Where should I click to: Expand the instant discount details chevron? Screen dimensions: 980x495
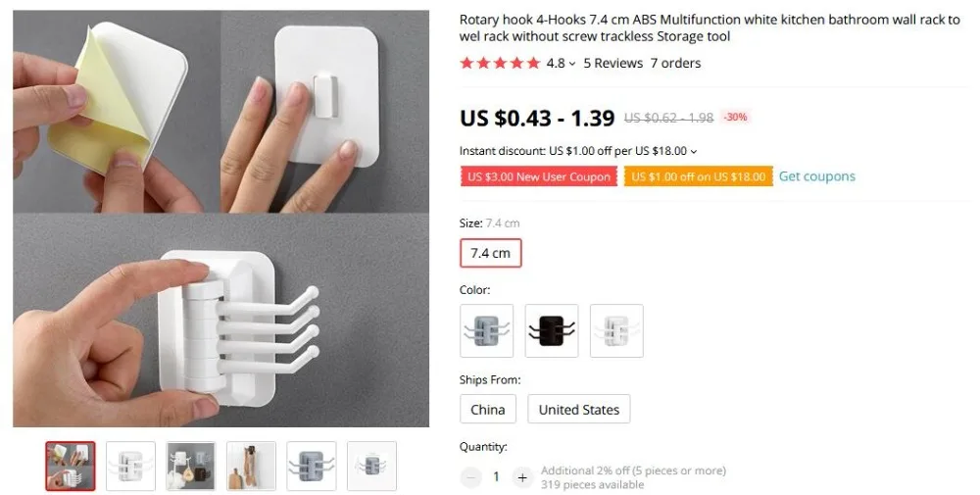pyautogui.click(x=694, y=151)
